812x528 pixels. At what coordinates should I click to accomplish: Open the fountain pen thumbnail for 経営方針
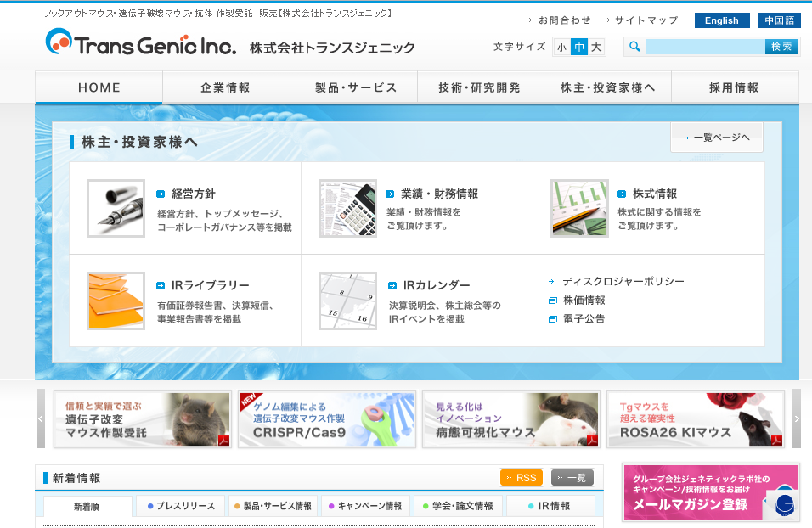tap(116, 208)
